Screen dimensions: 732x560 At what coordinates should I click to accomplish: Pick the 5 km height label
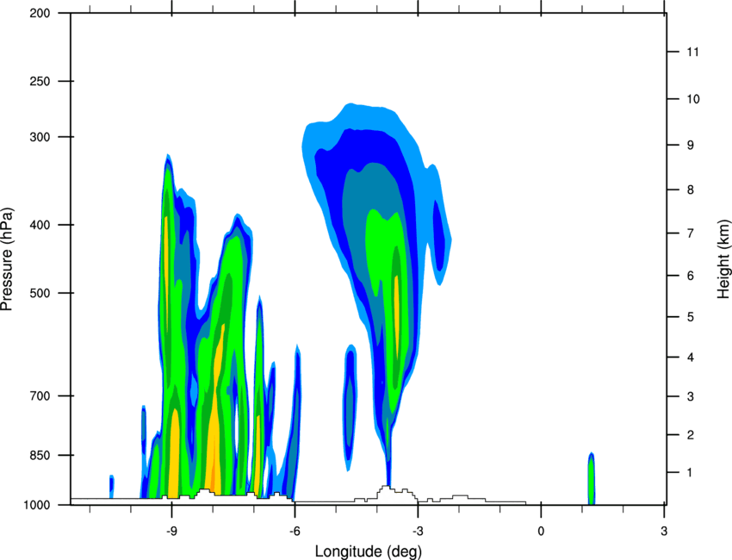coord(690,317)
